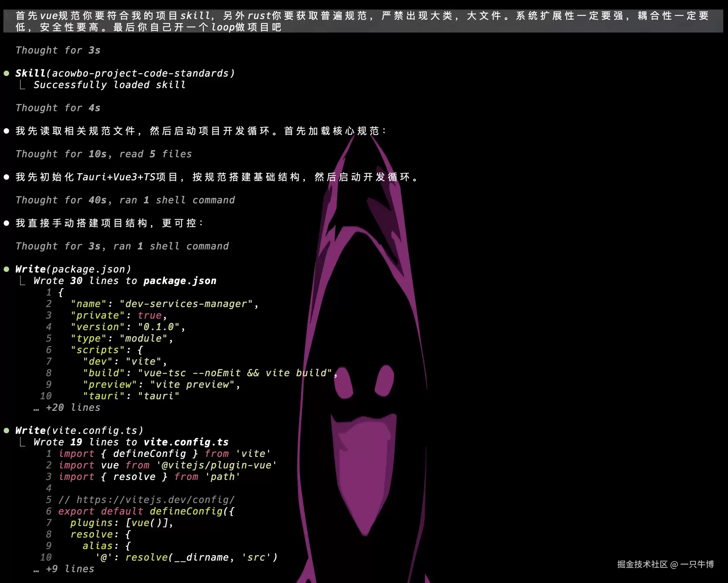Click 'Wrote 19 lines to vite.config.ts'
728x583 pixels.
[131, 442]
